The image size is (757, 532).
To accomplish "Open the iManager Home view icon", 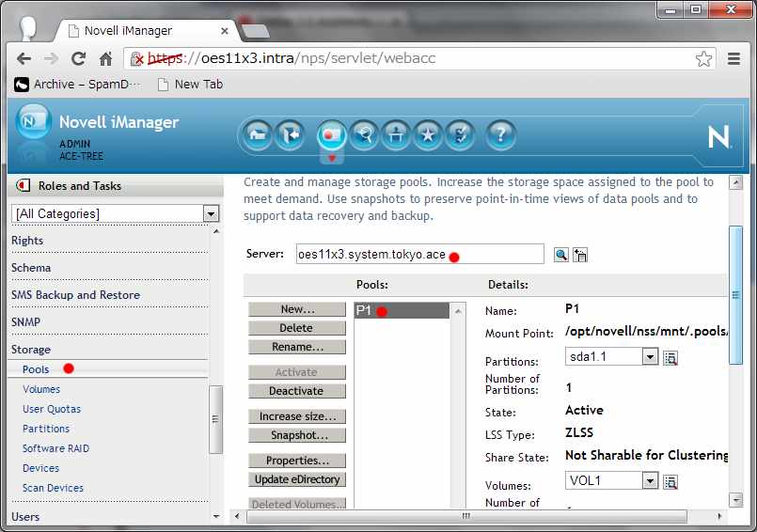I will pyautogui.click(x=257, y=134).
